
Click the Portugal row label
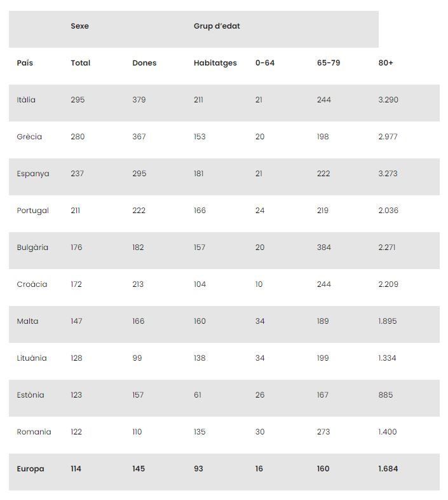pyautogui.click(x=33, y=211)
